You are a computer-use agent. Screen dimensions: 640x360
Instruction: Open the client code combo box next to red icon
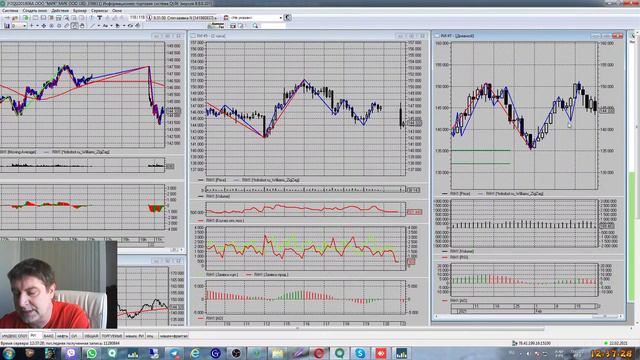256,18
